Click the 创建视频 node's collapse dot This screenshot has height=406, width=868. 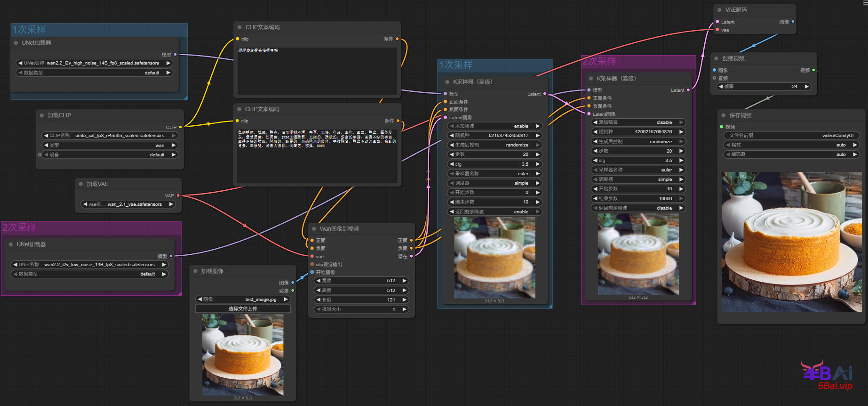coord(717,58)
